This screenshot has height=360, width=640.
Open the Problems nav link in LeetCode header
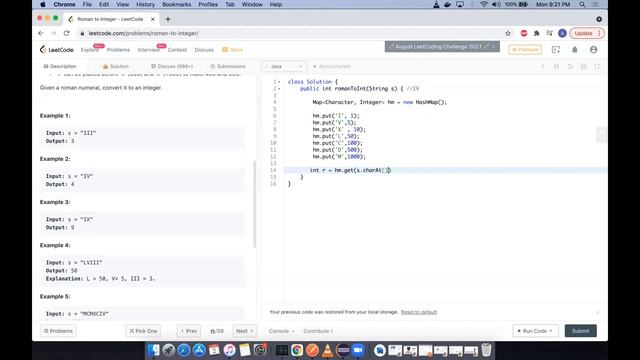click(118, 50)
